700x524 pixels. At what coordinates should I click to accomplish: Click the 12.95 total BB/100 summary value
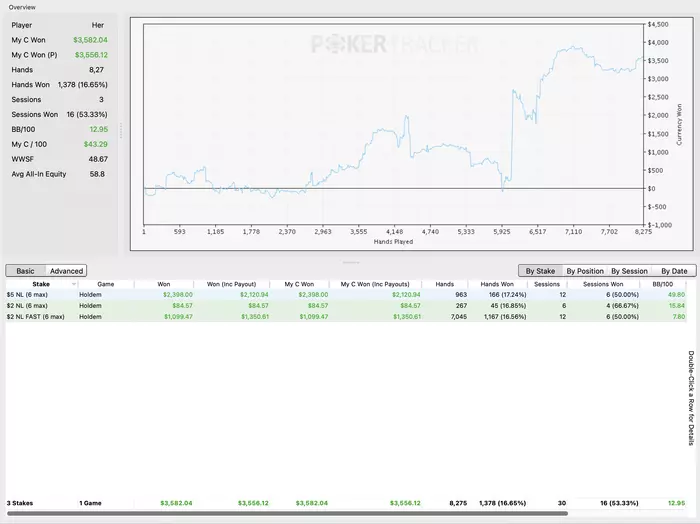click(x=676, y=503)
